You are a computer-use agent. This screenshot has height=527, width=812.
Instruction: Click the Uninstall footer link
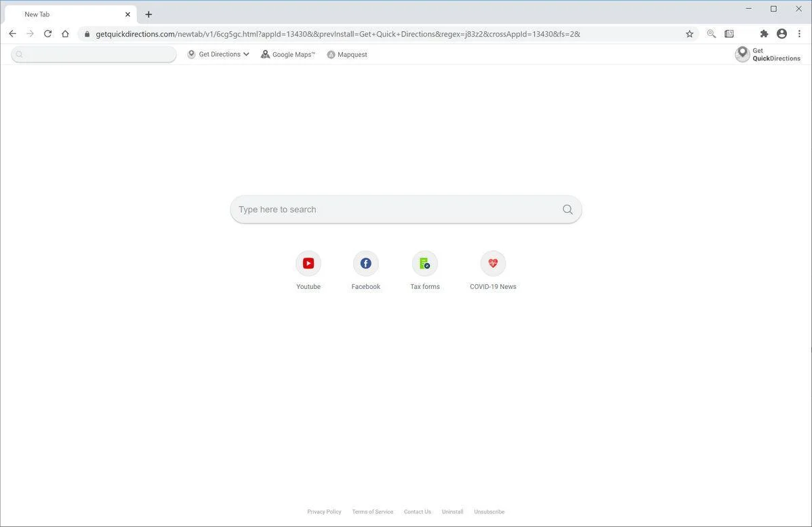pos(453,511)
